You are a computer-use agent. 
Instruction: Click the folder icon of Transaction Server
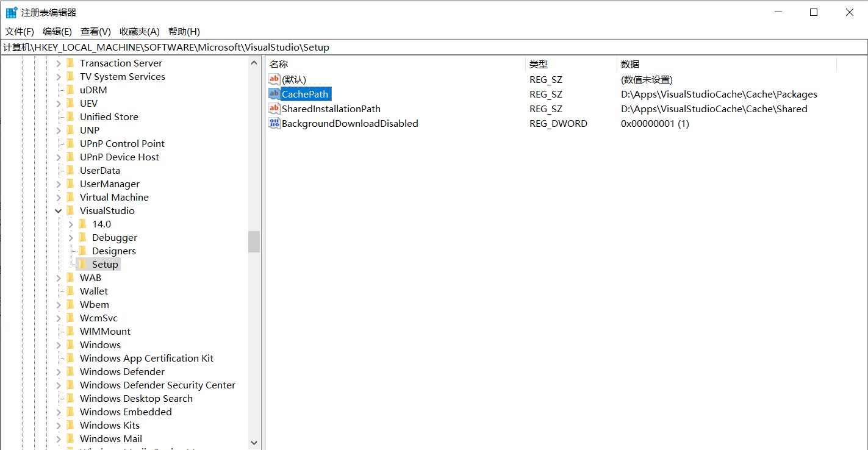70,63
